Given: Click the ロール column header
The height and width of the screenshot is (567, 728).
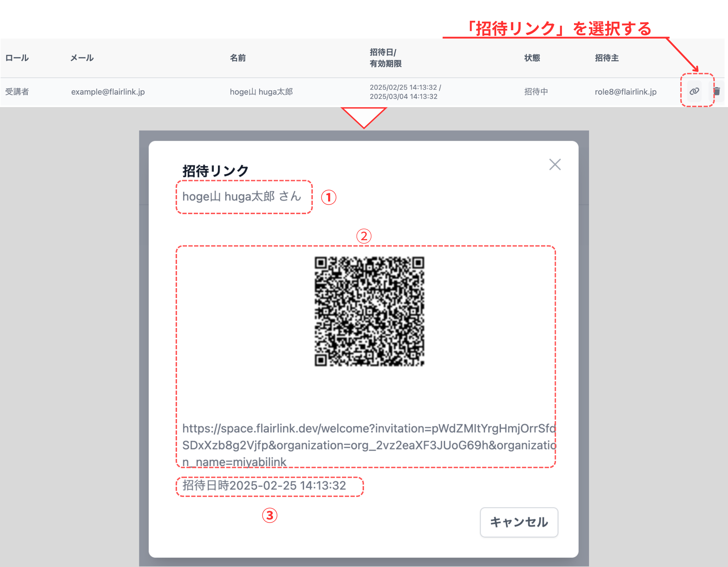Looking at the screenshot, I should 17,58.
